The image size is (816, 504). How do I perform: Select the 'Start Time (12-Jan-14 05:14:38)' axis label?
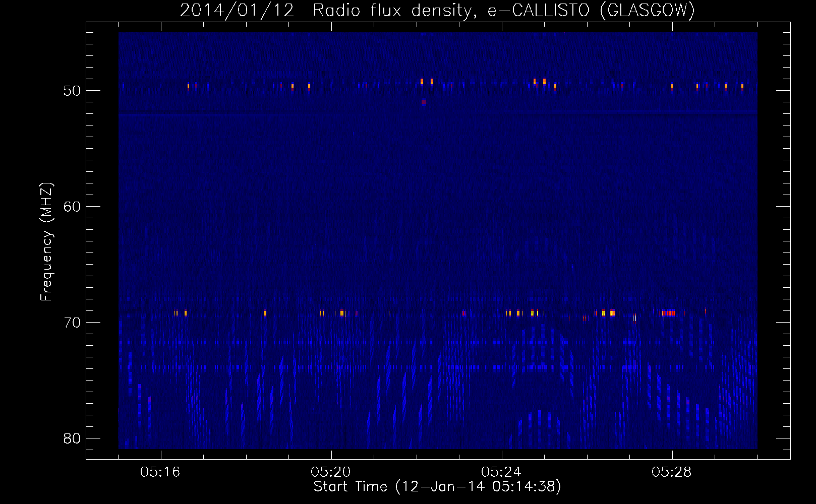point(437,487)
